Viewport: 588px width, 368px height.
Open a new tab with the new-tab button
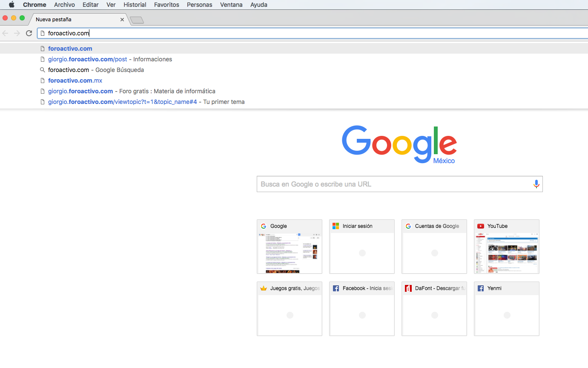[x=137, y=20]
